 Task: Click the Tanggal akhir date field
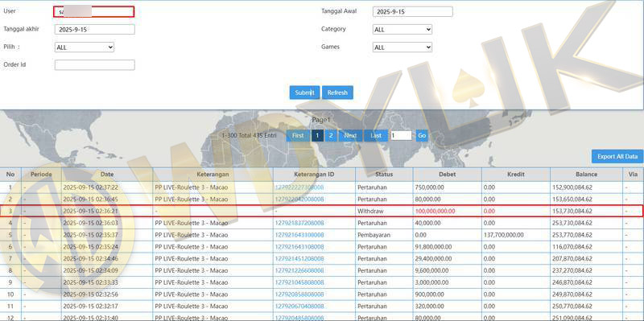(x=94, y=29)
